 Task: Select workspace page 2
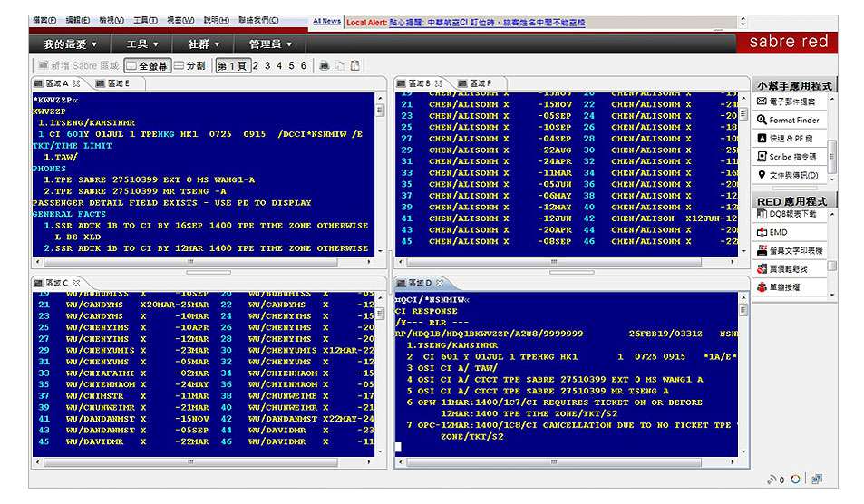(x=256, y=65)
